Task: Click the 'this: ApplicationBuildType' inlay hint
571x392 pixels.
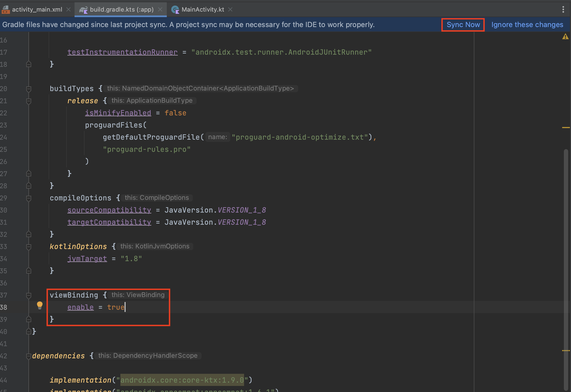Action: (x=152, y=100)
